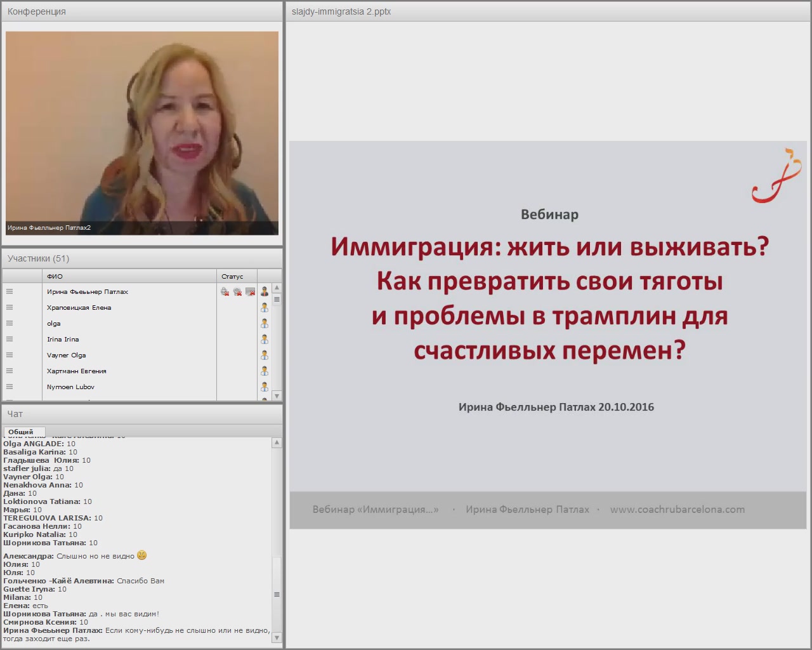
Task: Click row handle icon for Vayner Olga
Action: pos(10,355)
